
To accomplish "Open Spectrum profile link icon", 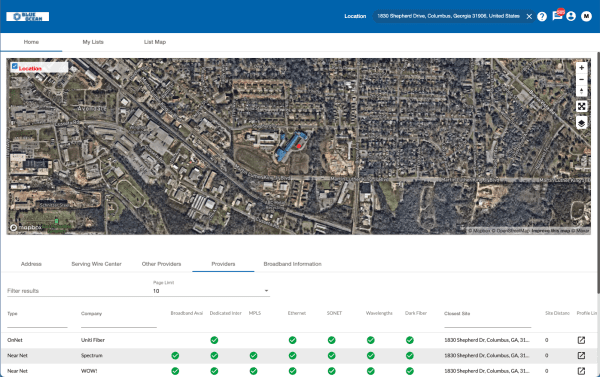I will point(581,356).
